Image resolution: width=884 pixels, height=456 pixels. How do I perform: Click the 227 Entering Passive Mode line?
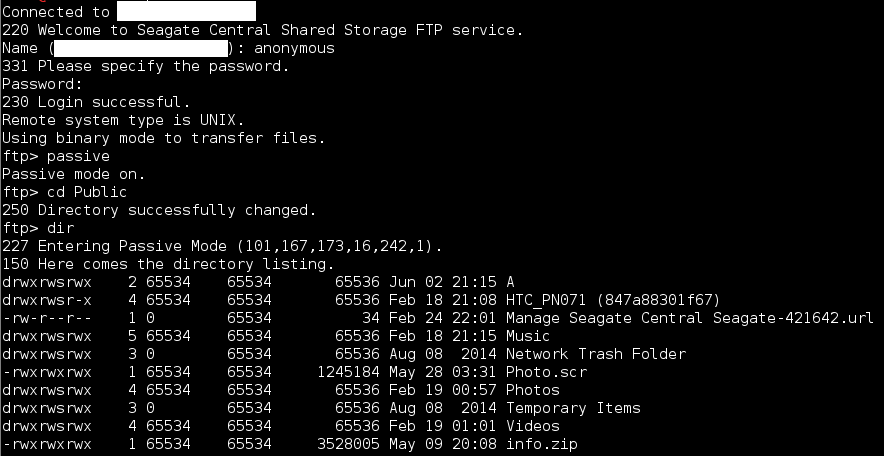222,246
